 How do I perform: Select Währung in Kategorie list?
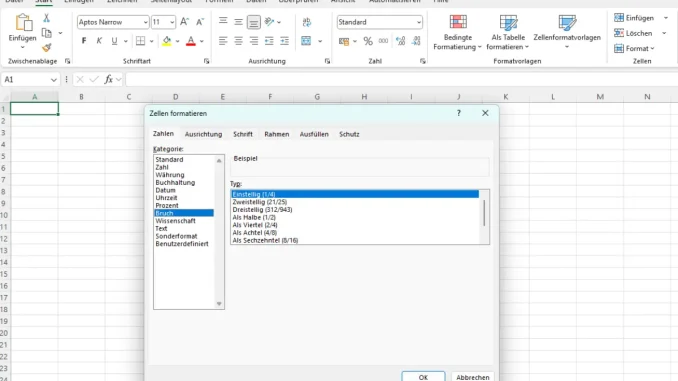pos(170,175)
